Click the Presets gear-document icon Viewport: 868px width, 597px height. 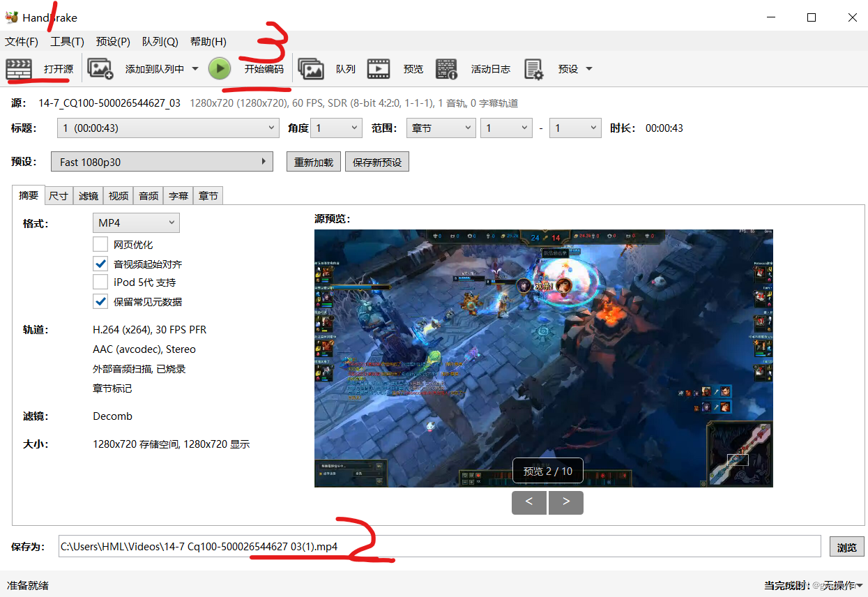(x=534, y=69)
